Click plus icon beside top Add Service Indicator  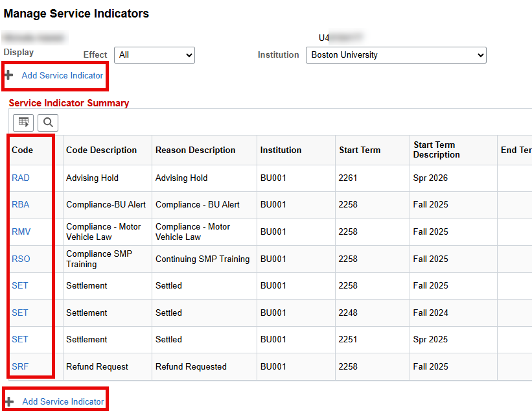click(9, 75)
